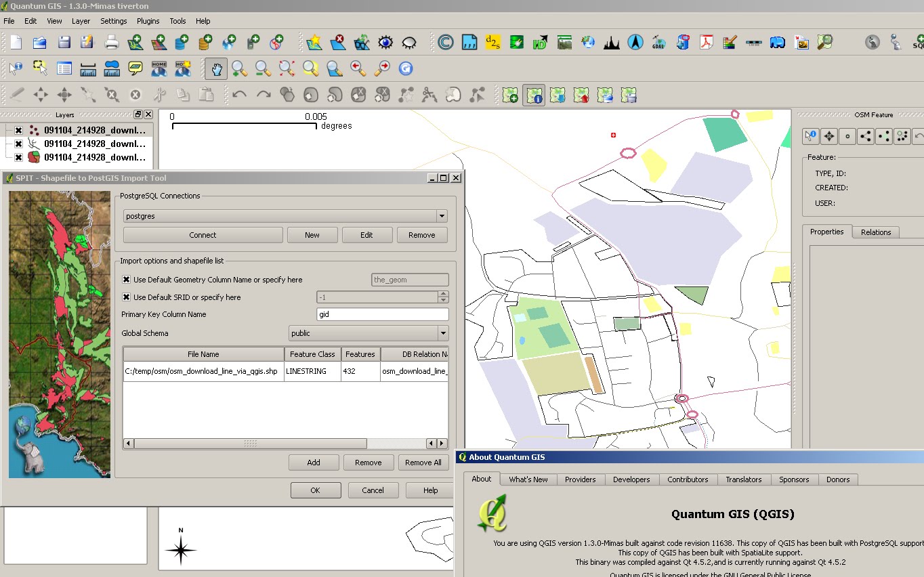The width and height of the screenshot is (924, 577).
Task: Open the attribute table icon
Action: [64, 68]
